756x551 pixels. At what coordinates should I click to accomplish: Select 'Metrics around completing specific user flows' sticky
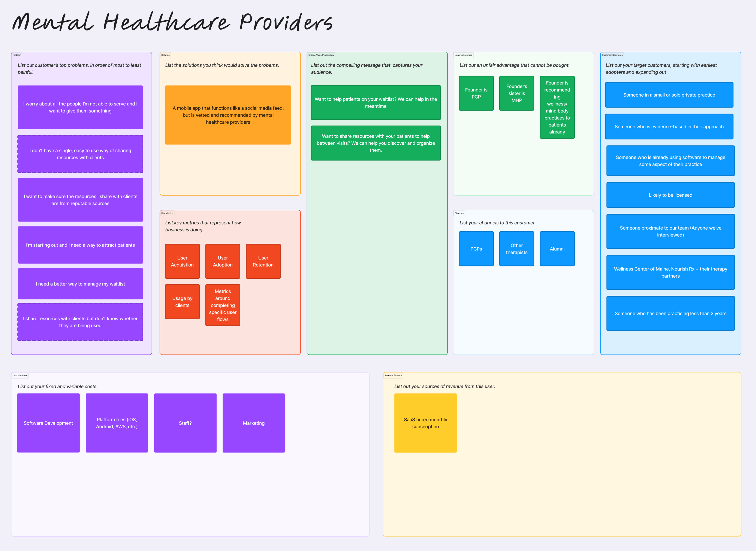point(222,305)
